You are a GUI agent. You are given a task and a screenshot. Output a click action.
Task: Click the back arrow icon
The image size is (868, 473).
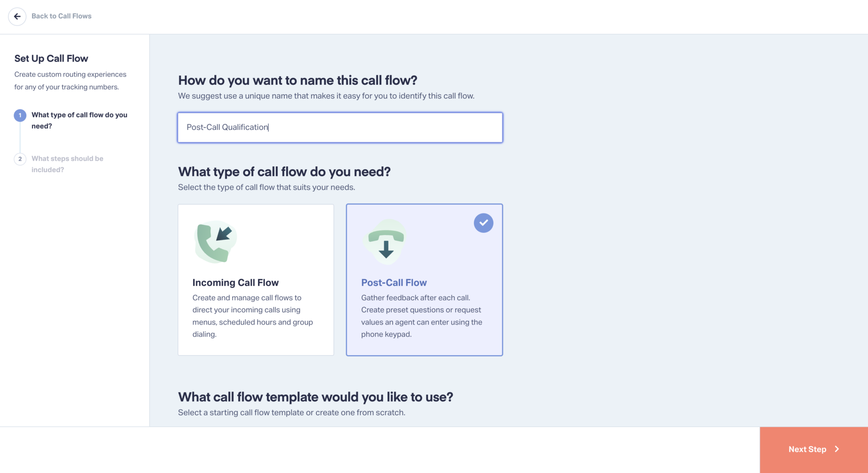[17, 17]
